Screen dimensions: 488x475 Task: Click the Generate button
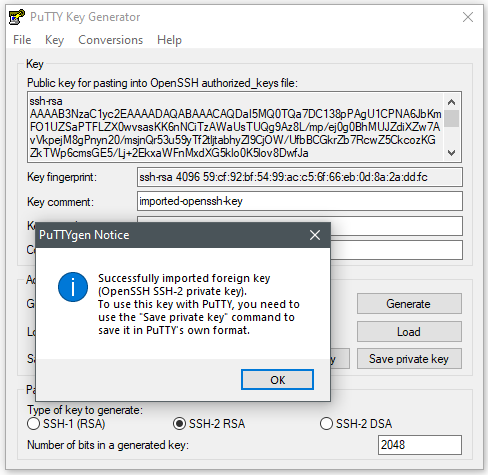coord(409,304)
